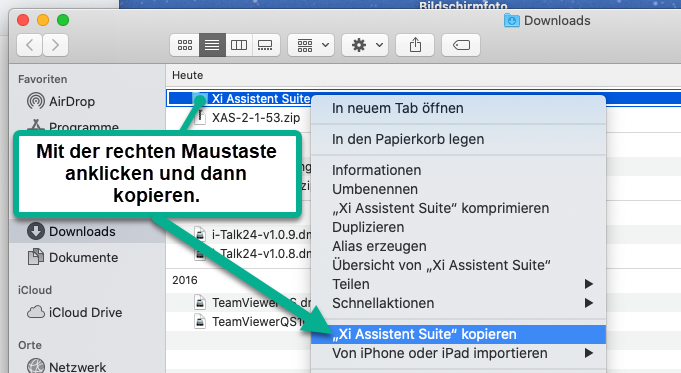
Task: Click the XAS-2-1-53.zip archive icon
Action: click(200, 117)
